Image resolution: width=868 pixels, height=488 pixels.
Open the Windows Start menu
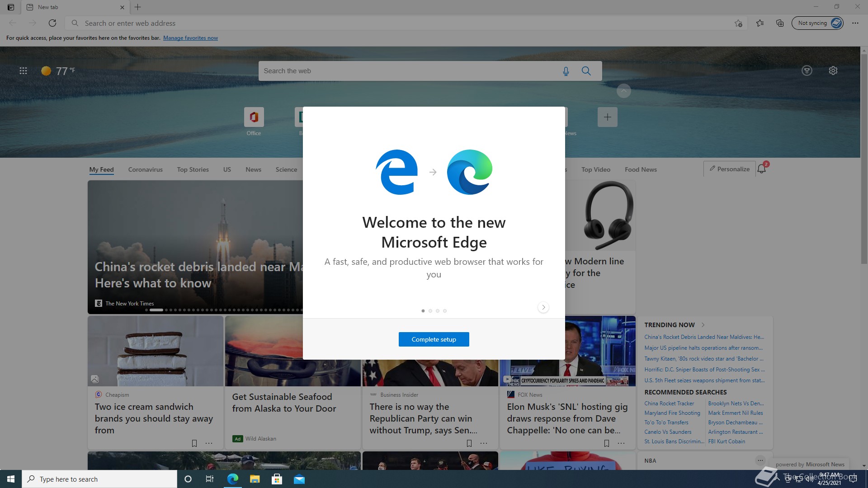[11, 479]
